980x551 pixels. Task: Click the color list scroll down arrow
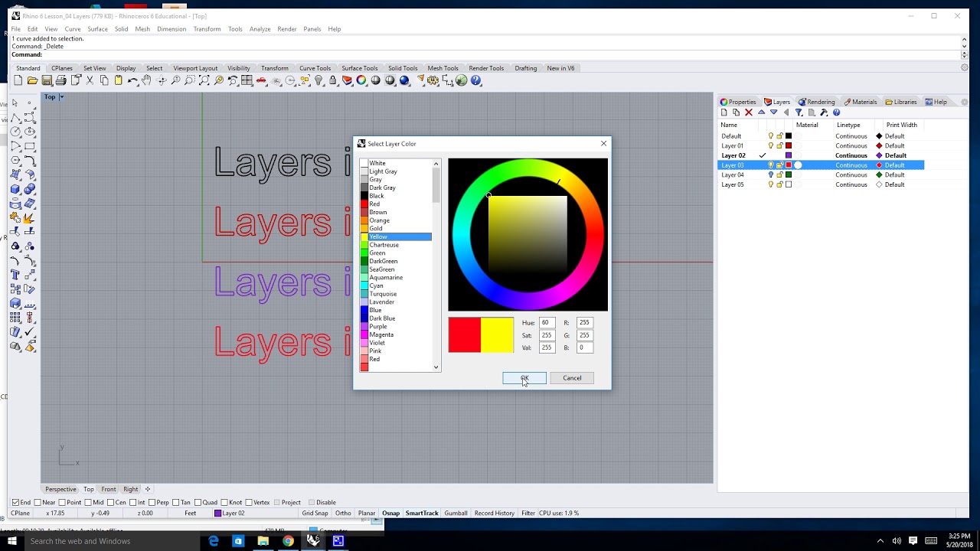click(436, 367)
